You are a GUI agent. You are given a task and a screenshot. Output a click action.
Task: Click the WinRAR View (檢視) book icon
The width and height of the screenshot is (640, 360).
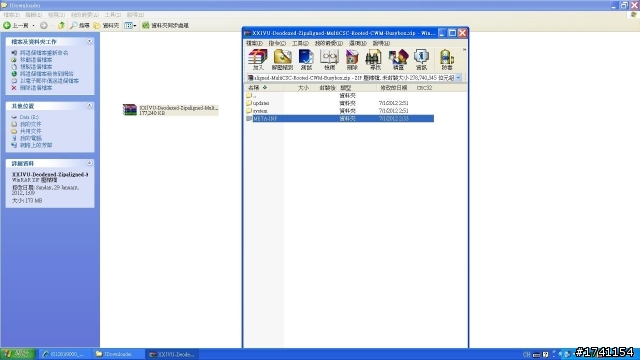tap(329, 60)
